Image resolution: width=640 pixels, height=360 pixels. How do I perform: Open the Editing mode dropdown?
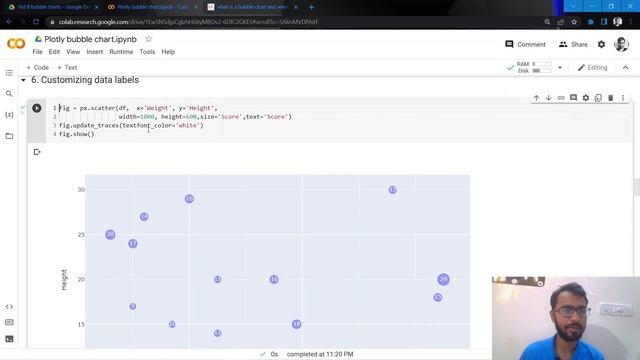pyautogui.click(x=592, y=67)
